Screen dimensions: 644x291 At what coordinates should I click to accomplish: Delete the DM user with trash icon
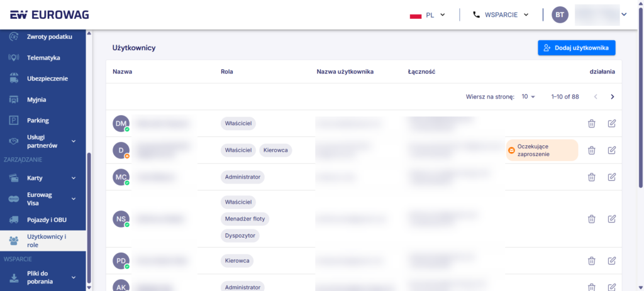[x=591, y=124]
